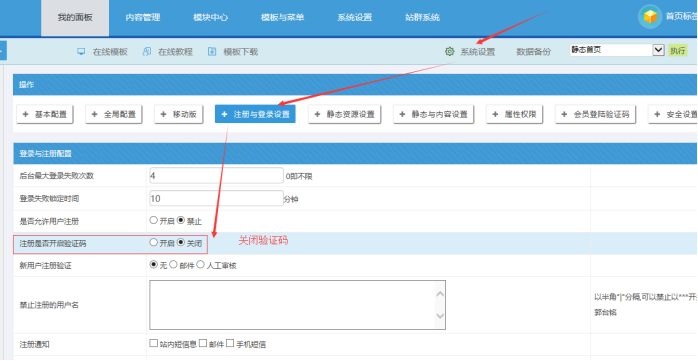Click the monitor icon beside 在线模板

(81, 51)
